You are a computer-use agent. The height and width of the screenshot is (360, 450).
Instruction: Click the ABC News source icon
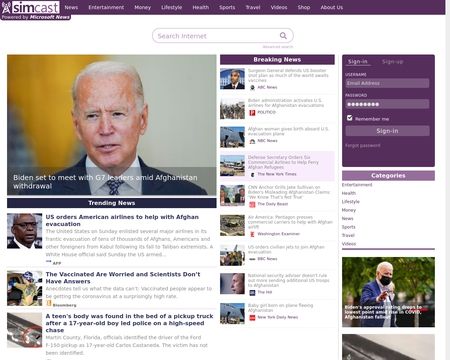(252, 87)
